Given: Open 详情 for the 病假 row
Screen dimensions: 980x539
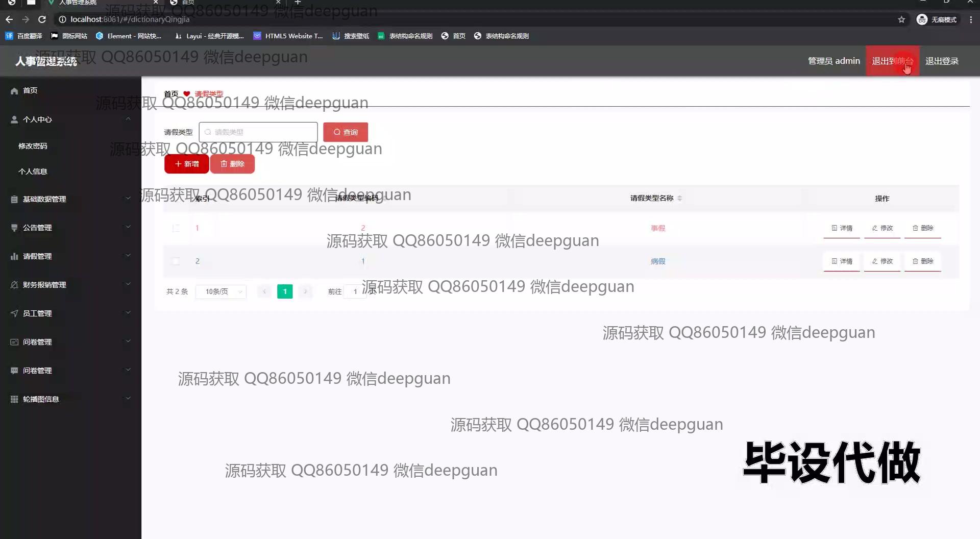Looking at the screenshot, I should [842, 261].
